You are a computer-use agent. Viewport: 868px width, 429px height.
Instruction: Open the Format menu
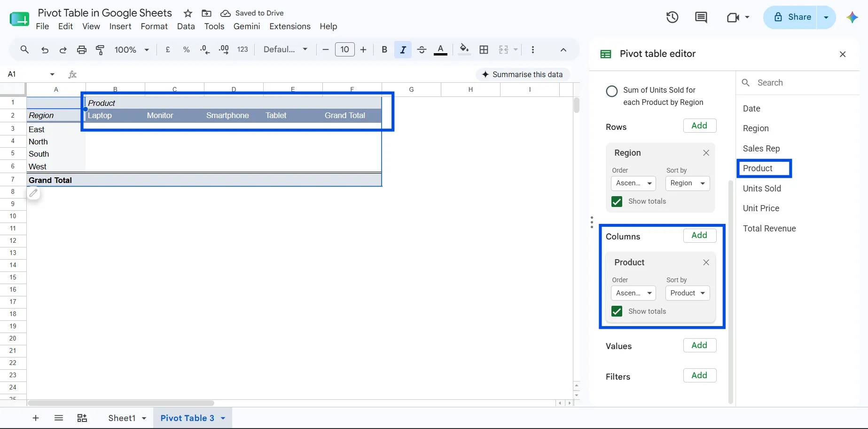click(x=154, y=26)
